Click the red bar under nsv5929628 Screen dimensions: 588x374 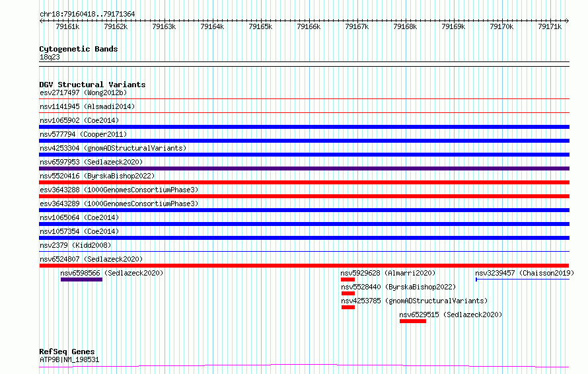[x=348, y=280]
